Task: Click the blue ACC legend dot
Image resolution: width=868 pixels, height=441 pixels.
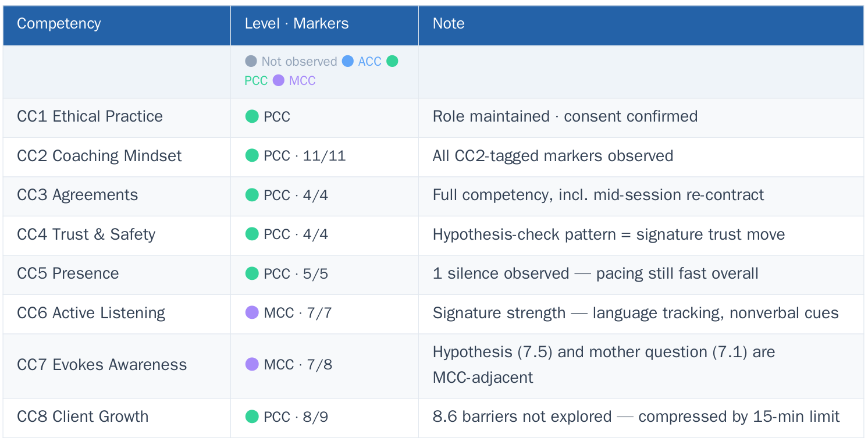Action: click(348, 61)
